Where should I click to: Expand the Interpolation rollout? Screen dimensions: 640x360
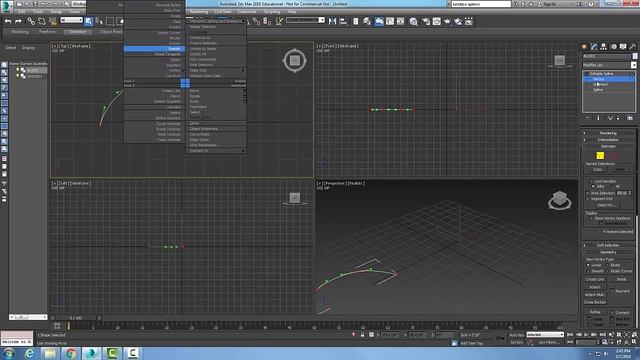point(608,140)
